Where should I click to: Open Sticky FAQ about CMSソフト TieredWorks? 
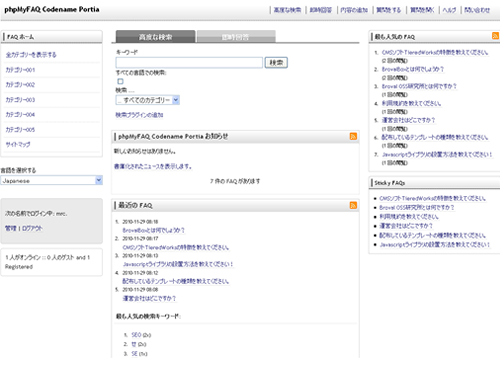pyautogui.click(x=433, y=198)
